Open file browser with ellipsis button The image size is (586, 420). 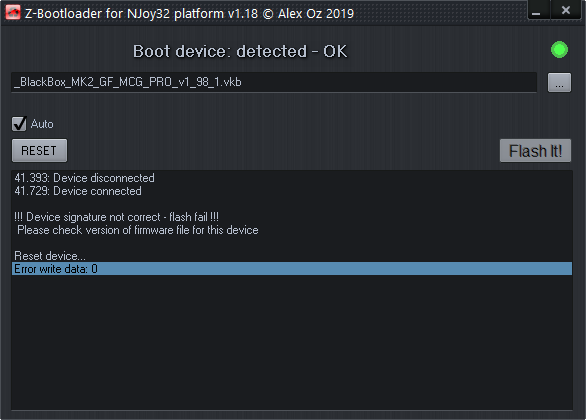pyautogui.click(x=559, y=82)
